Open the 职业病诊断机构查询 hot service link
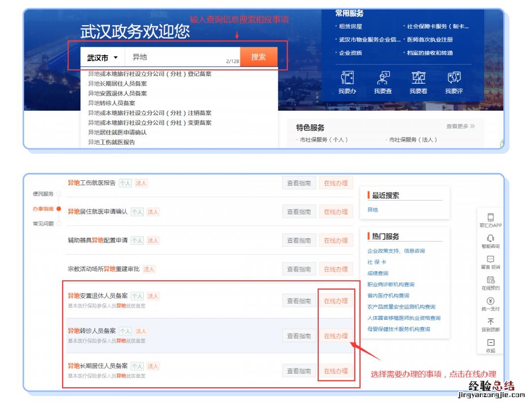 pyautogui.click(x=391, y=284)
